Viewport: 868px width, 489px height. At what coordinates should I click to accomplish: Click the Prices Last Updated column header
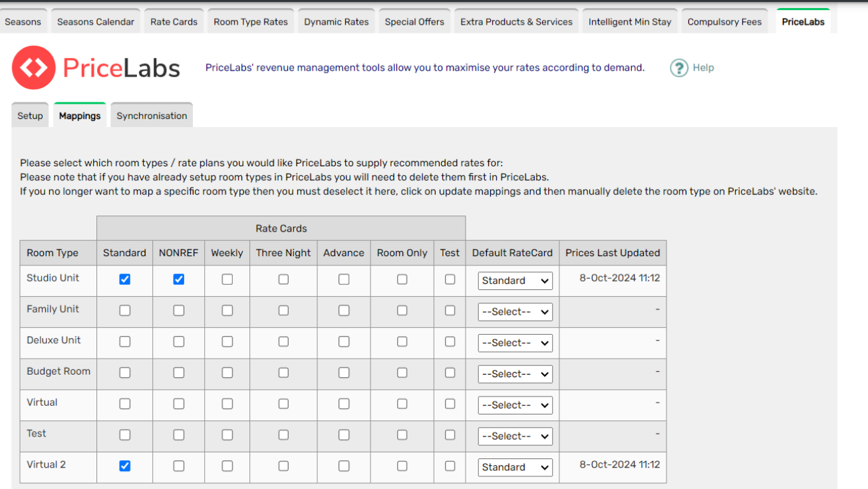pyautogui.click(x=613, y=253)
